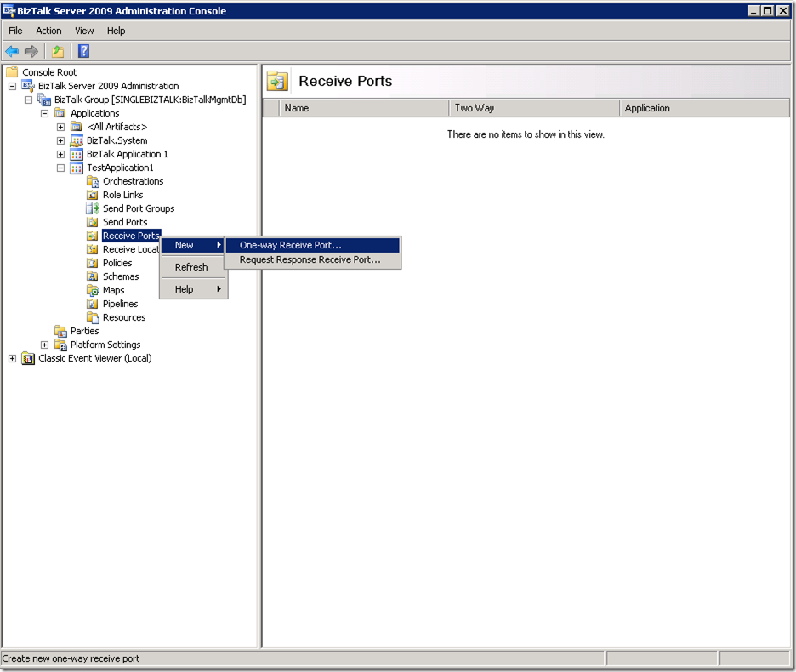Image resolution: width=796 pixels, height=672 pixels.
Task: Click the Receive Ports tree folder icon
Action: [x=93, y=236]
